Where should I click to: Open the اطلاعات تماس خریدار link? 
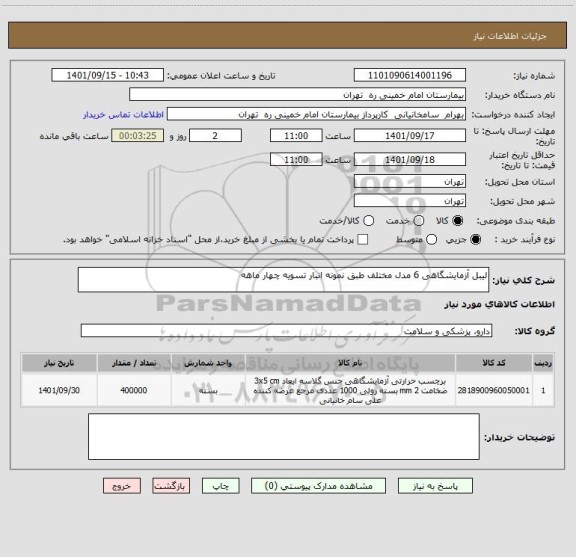(123, 115)
